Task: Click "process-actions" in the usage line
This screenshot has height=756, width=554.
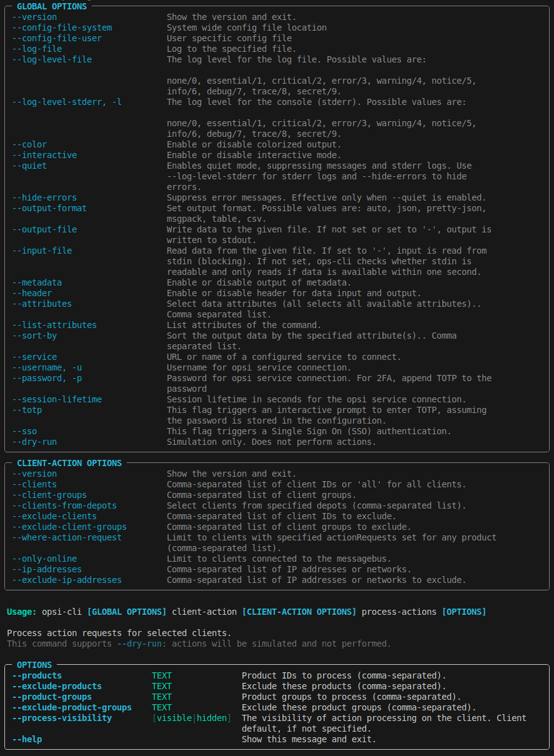Action: coord(399,612)
